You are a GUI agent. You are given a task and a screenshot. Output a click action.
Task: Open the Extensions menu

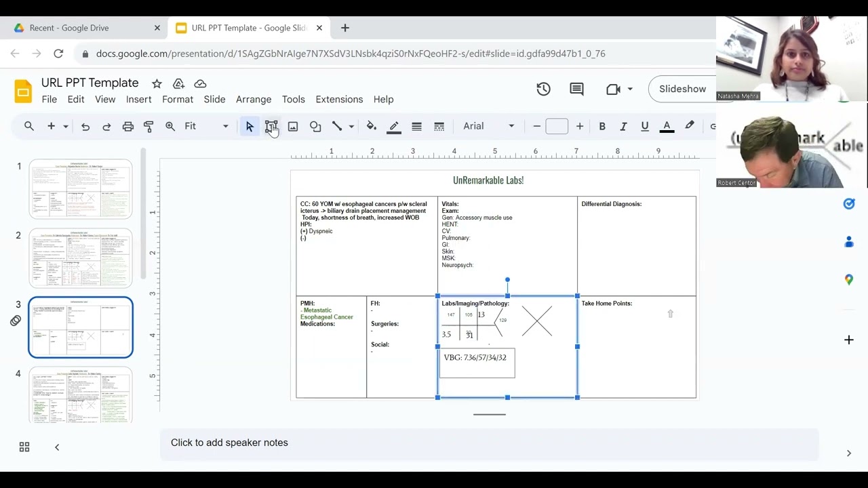(339, 99)
